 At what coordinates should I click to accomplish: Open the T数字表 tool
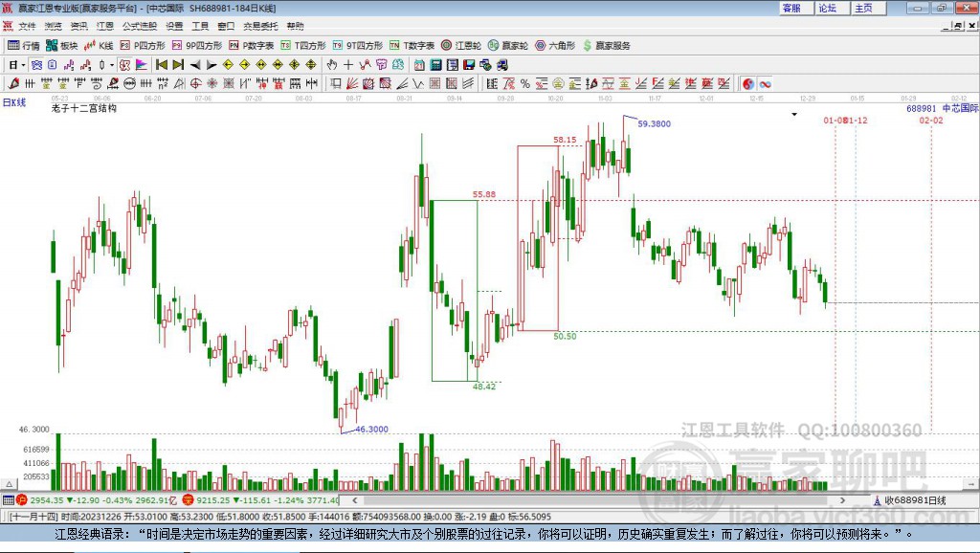(x=412, y=46)
